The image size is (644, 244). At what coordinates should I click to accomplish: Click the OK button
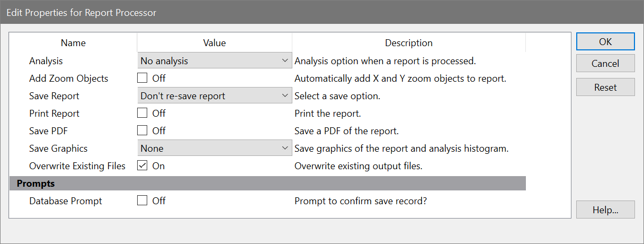coord(605,42)
